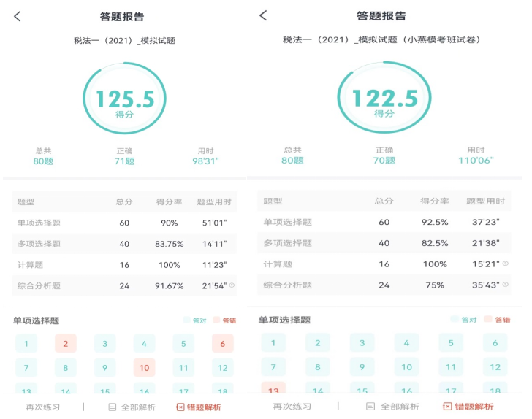Tap the 122.5 score circle

pos(384,97)
